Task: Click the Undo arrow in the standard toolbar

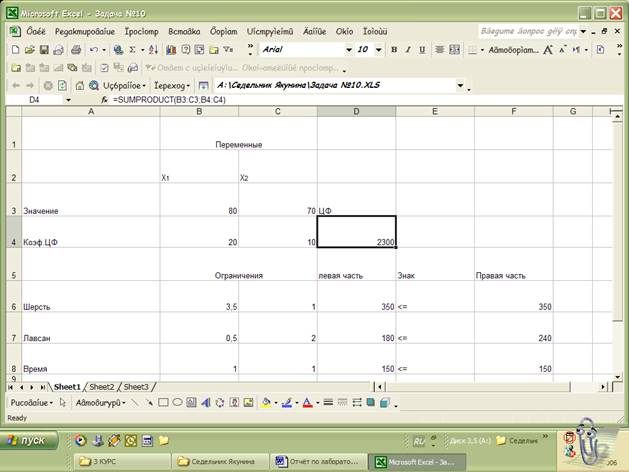Action: (93, 49)
